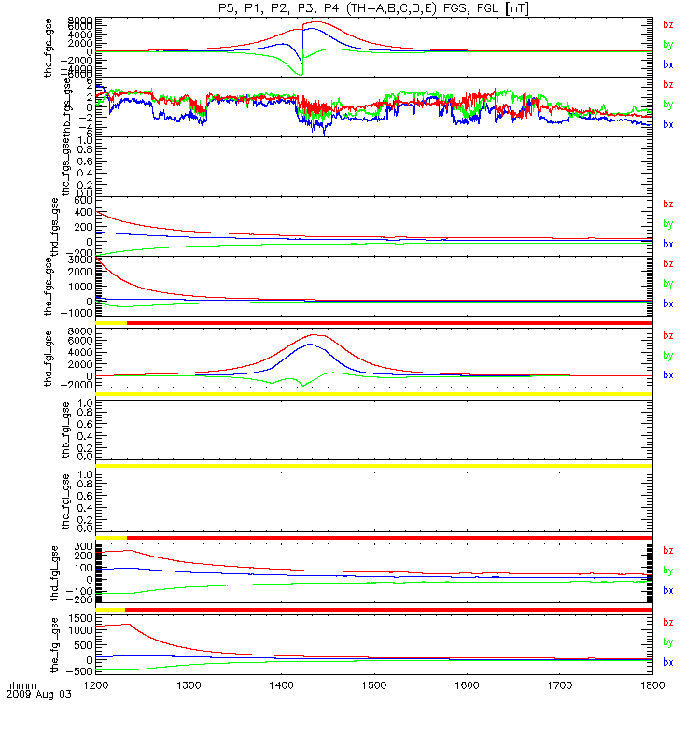This screenshot has width=700, height=747.
Task: Click red bar segment above the_fgl_gse panel
Action: tap(388, 610)
